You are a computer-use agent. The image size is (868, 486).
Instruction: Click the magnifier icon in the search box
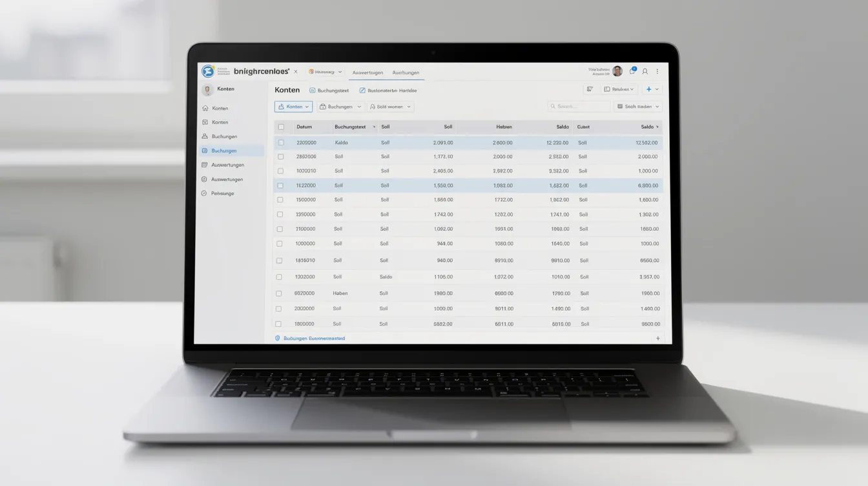coord(553,107)
